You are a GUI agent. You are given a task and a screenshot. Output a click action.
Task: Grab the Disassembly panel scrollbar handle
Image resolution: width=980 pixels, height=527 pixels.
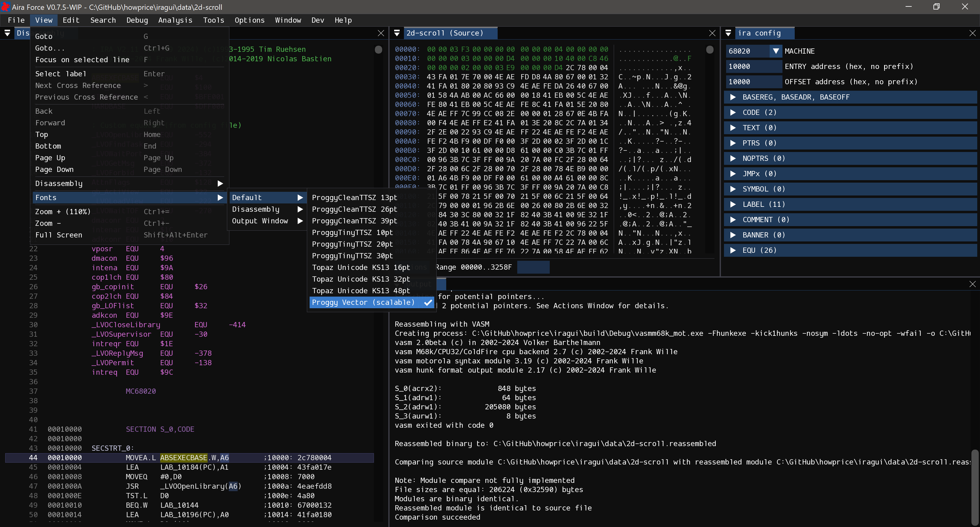[x=378, y=49]
